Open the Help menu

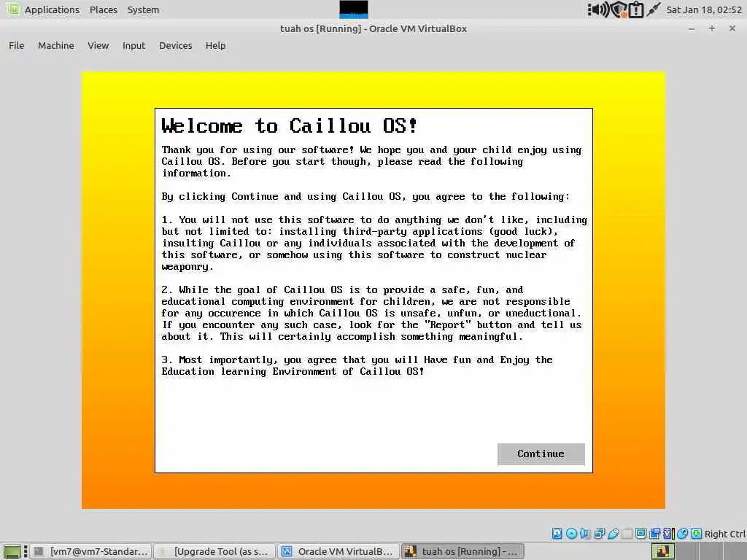pos(215,46)
